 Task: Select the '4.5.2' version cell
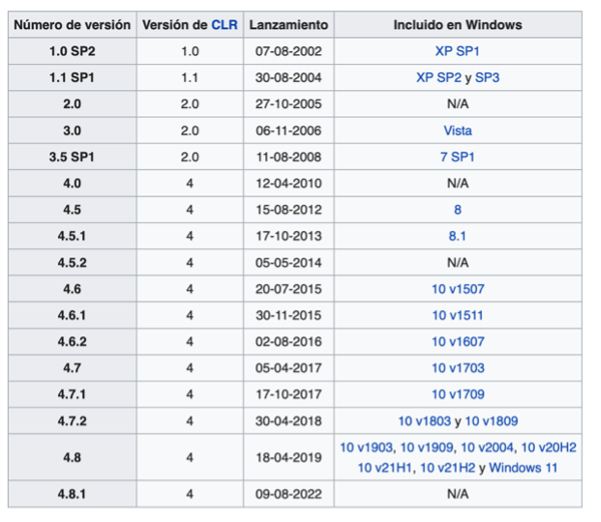click(x=72, y=263)
